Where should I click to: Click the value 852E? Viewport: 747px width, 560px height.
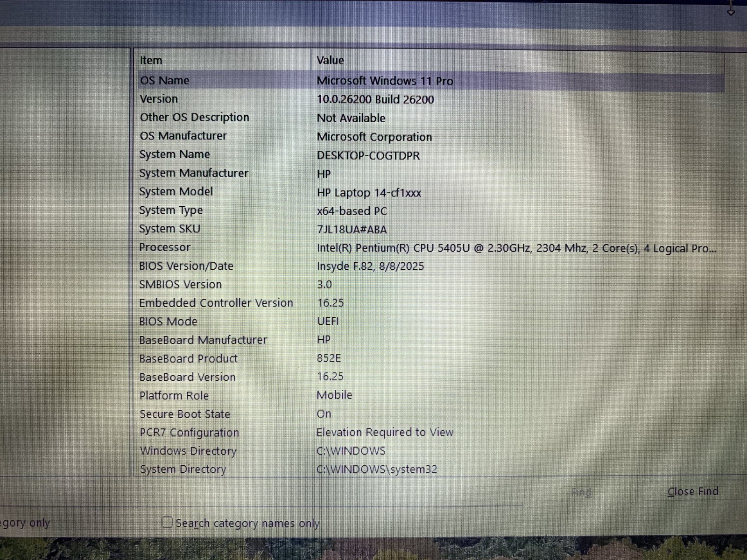[x=329, y=358]
